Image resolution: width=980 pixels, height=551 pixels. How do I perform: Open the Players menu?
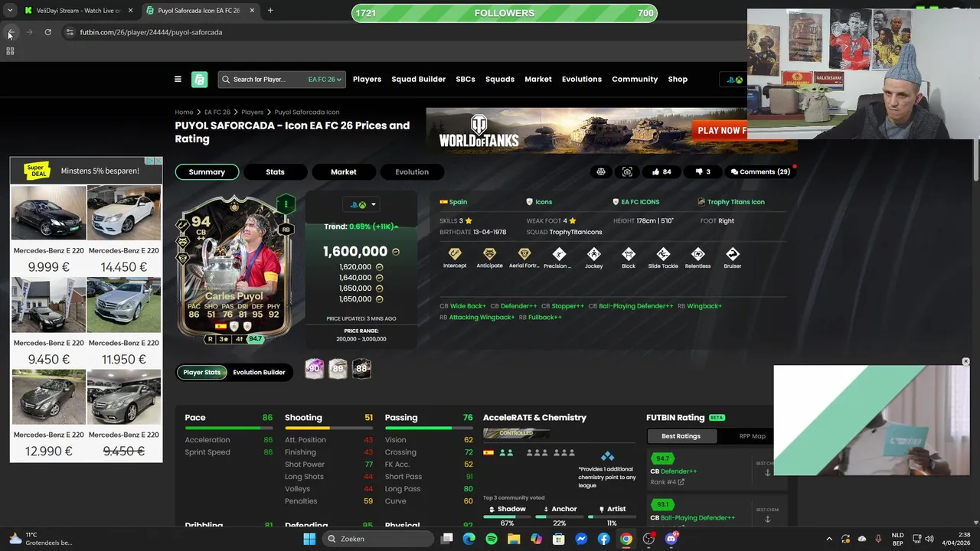(x=367, y=79)
